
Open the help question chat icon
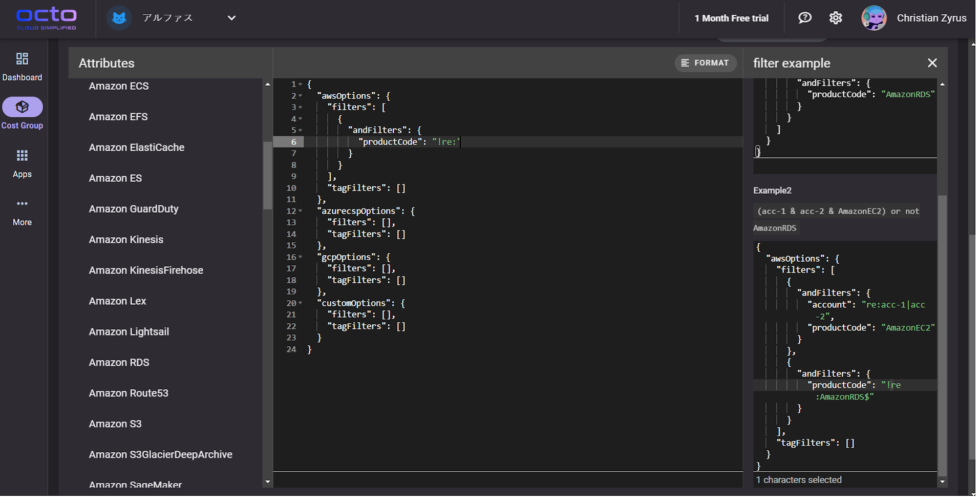805,18
